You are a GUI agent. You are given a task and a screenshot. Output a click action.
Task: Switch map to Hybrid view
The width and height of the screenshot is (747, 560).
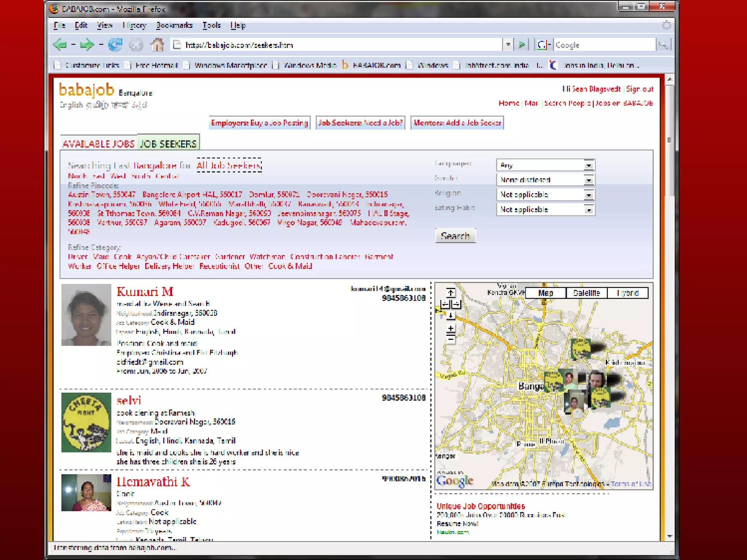click(x=627, y=293)
